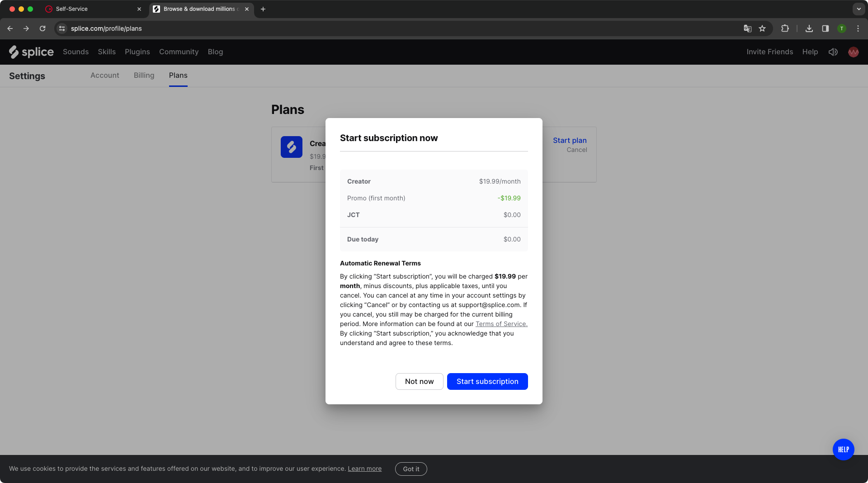Switch to the Billing settings tab
This screenshot has width=868, height=483.
pos(144,76)
